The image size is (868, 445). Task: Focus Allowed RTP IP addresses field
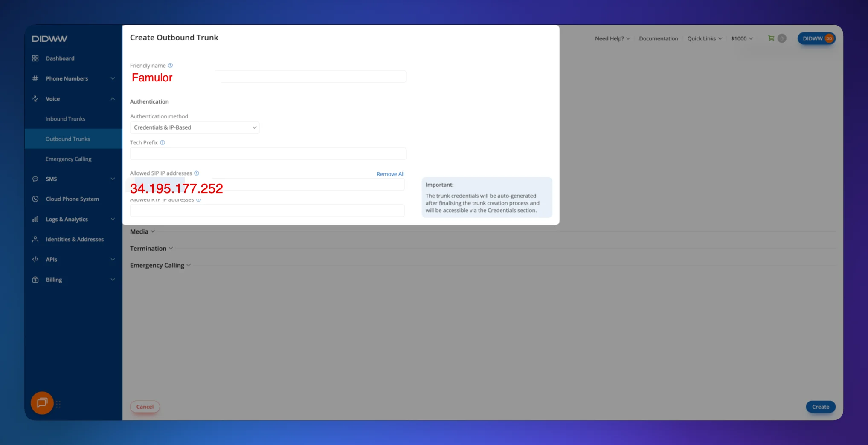(x=267, y=211)
